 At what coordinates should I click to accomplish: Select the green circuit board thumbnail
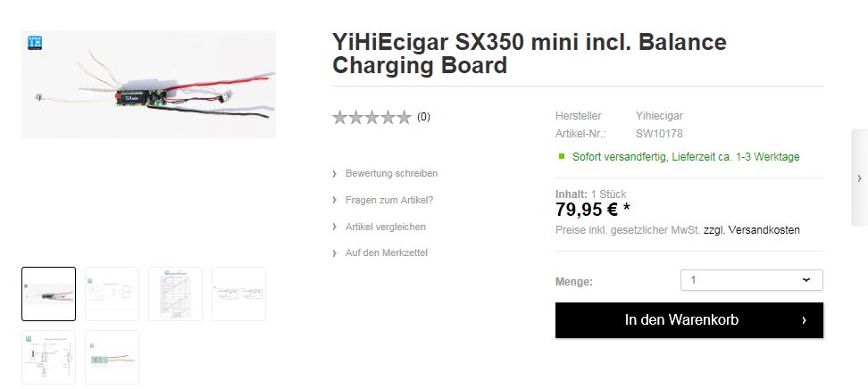[x=112, y=357]
